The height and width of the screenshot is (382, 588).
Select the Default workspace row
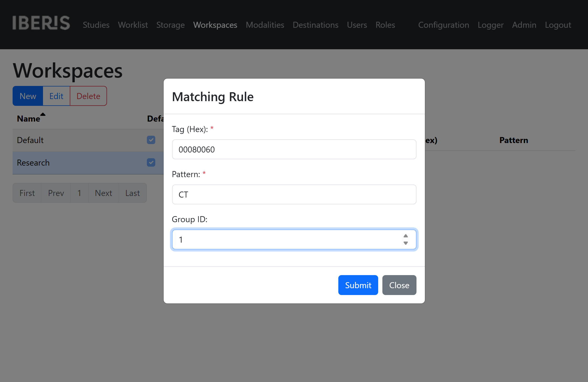(x=88, y=140)
